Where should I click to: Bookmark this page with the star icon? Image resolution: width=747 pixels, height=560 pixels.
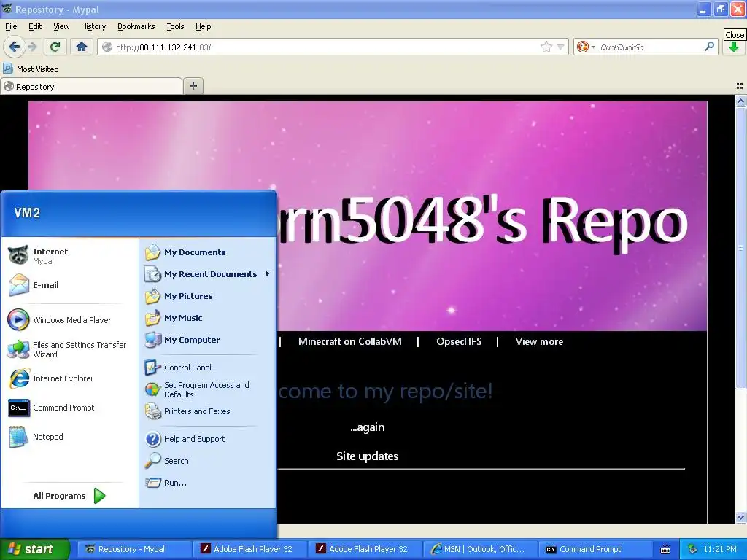546,47
